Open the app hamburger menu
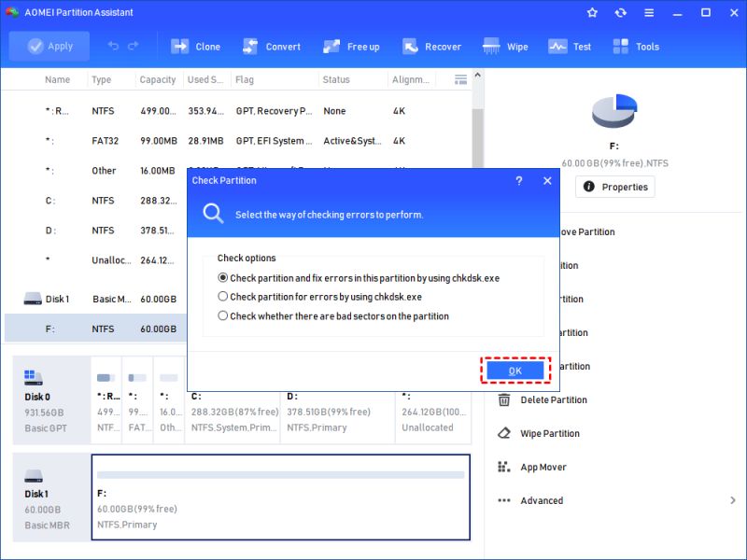 647,12
